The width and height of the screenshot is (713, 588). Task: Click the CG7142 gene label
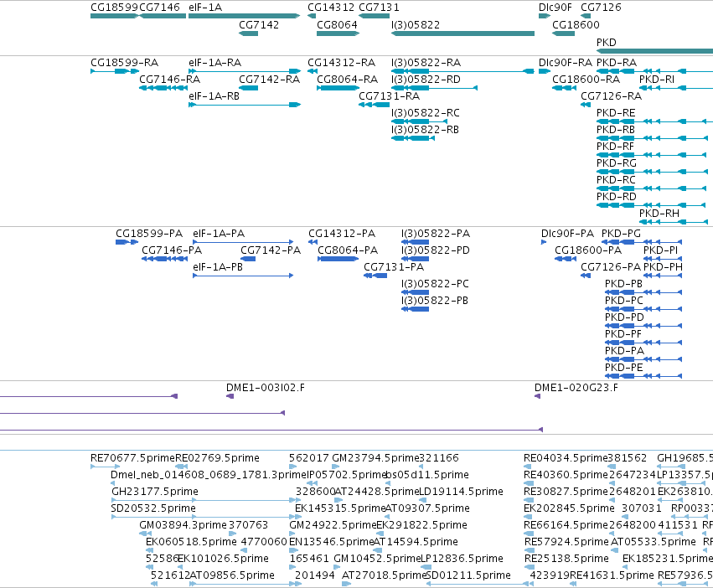(259, 25)
